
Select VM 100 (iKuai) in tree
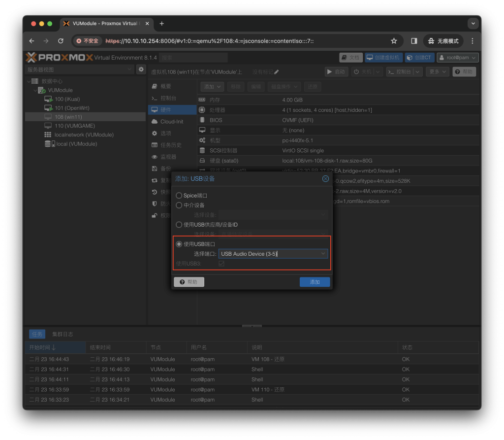tap(67, 99)
